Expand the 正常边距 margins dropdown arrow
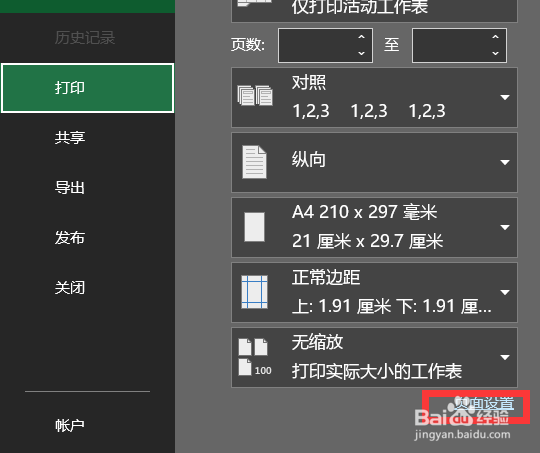Screen dimensions: 540x453 505,292
